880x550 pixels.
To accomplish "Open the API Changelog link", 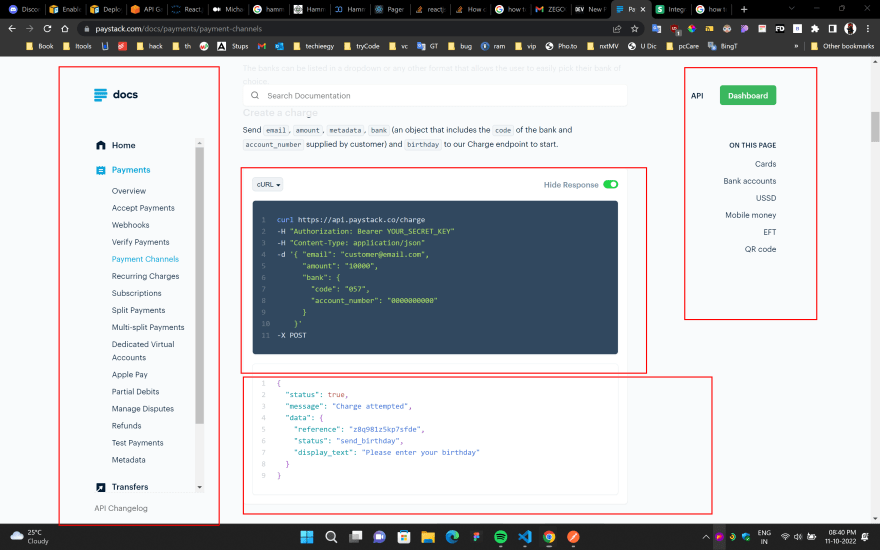I will [x=121, y=508].
